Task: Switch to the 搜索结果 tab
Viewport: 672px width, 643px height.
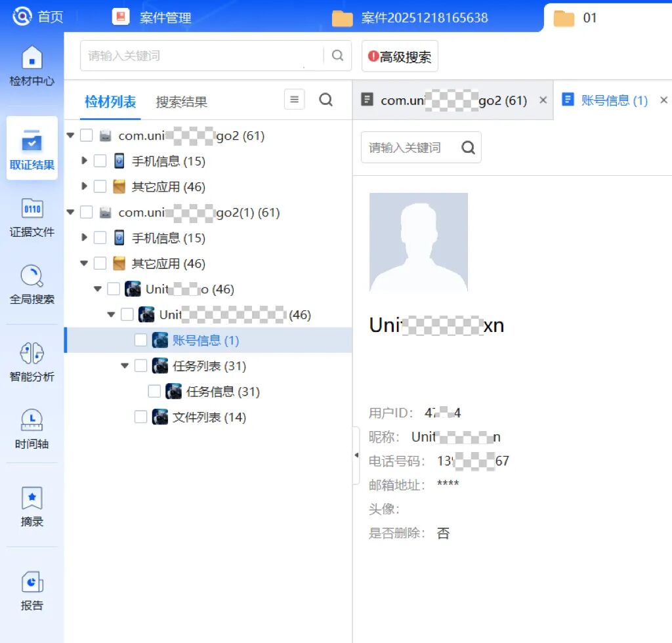Action: tap(181, 102)
